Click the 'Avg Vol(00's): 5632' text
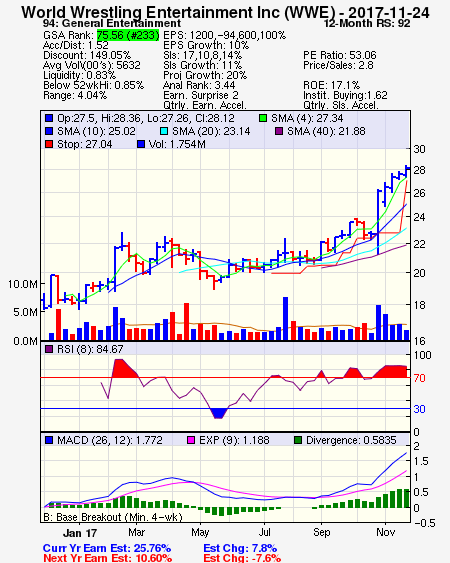 tap(92, 65)
